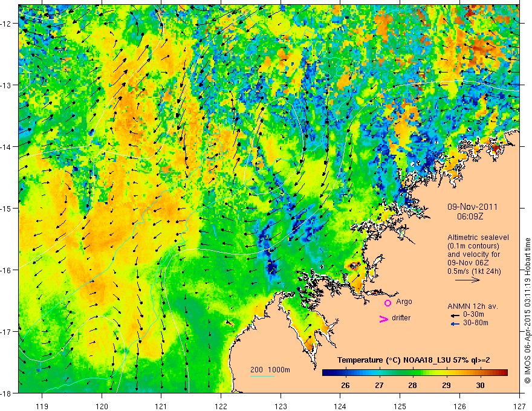Click the blue 30-80m legend arrow
The height and width of the screenshot is (411, 532).
(455, 324)
